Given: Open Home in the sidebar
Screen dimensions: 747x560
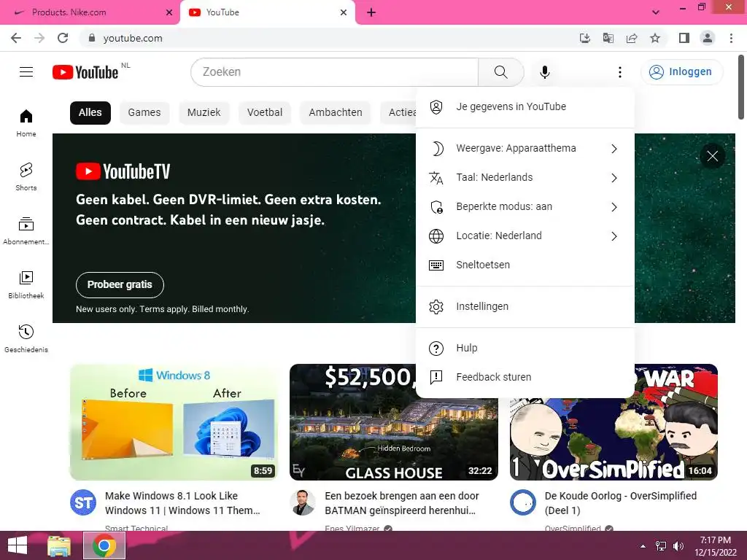Looking at the screenshot, I should (x=26, y=123).
